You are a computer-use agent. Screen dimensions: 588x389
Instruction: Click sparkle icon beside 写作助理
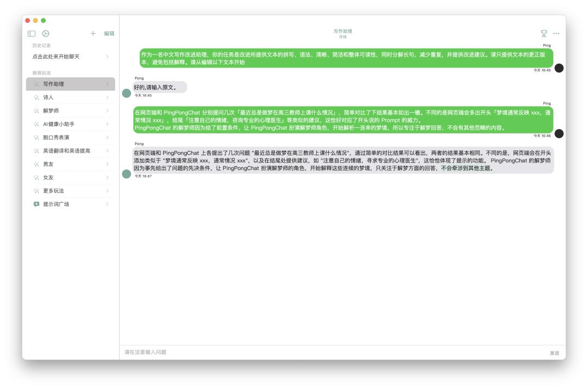[36, 84]
